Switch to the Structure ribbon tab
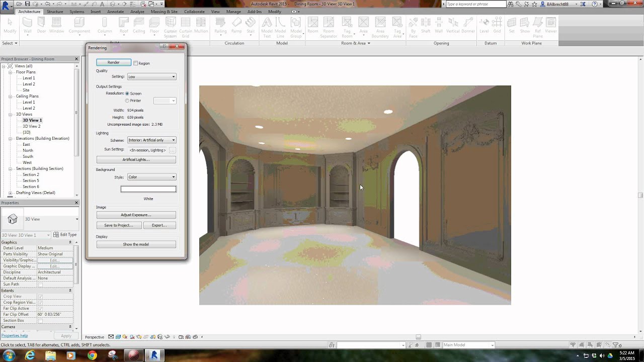The width and height of the screenshot is (644, 362). click(55, 12)
